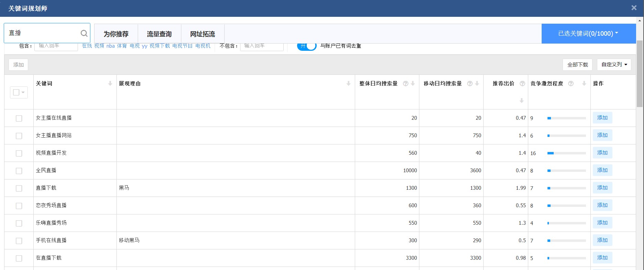644x270 pixels.
Task: Sort by 推荐出价 arrow
Action: (x=522, y=101)
